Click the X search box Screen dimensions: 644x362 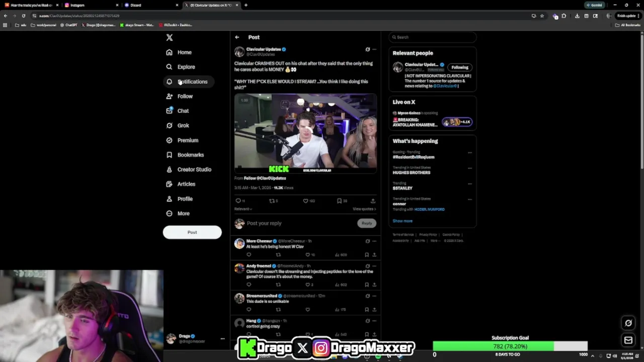(x=432, y=37)
